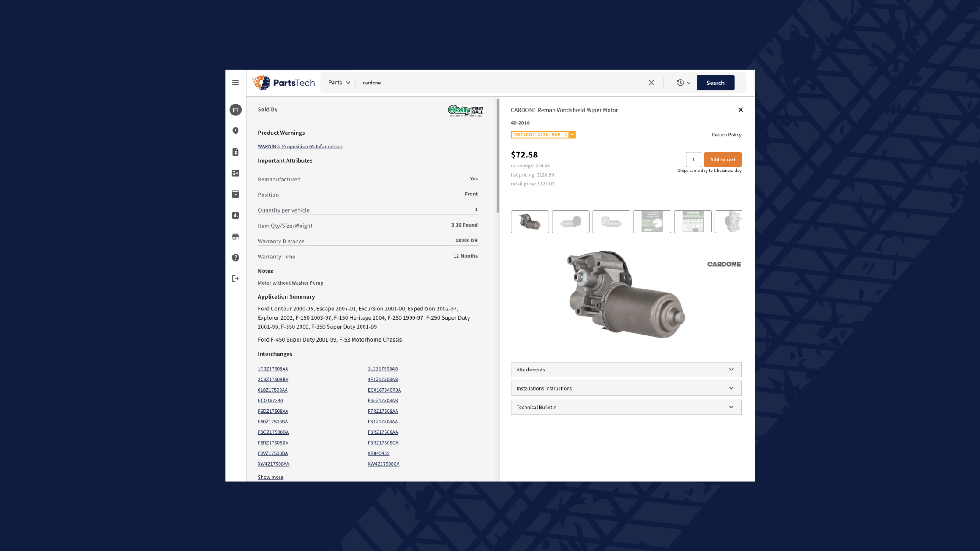This screenshot has height=551, width=980.
Task: Click the Motor without Washer Pump note
Action: coord(290,283)
